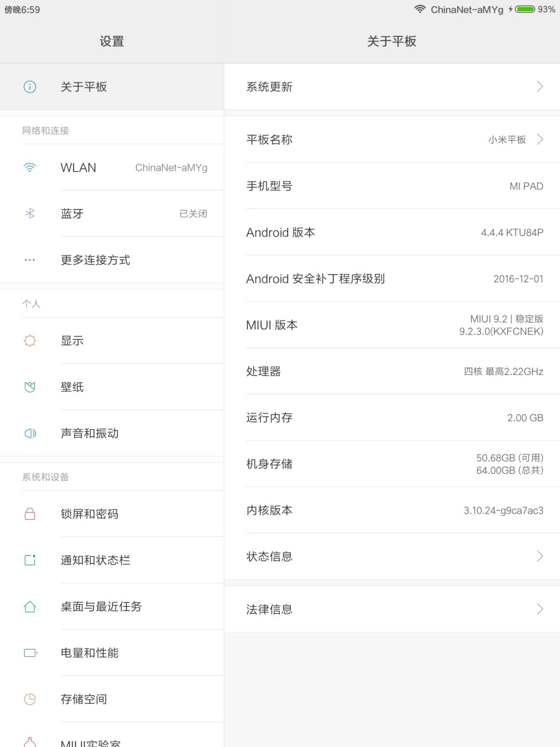The width and height of the screenshot is (560, 747).
Task: Tap the 个人 section header
Action: pos(31,303)
